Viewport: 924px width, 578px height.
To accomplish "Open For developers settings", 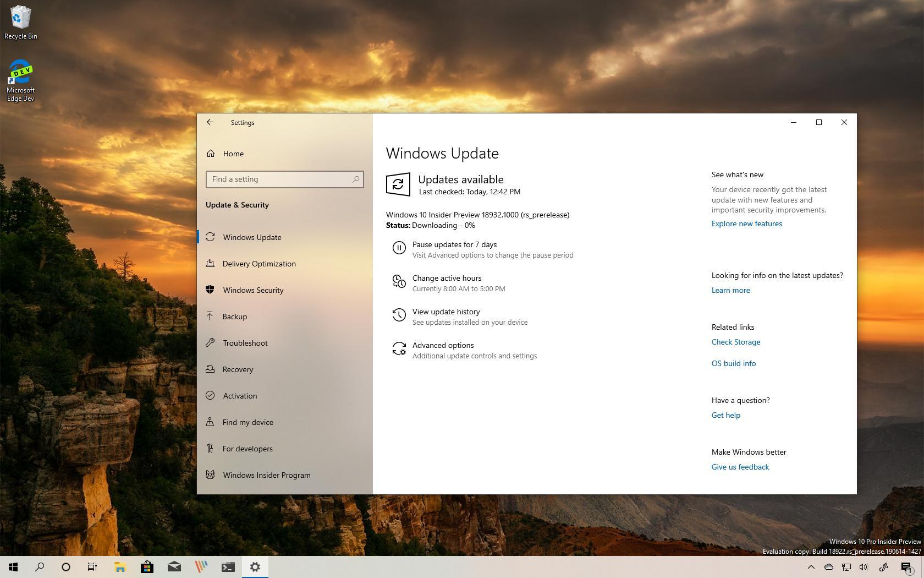I will (284, 449).
